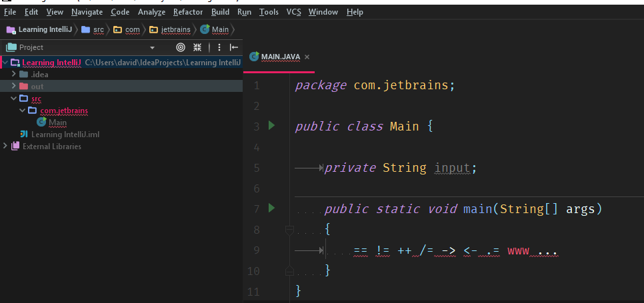Select External Libraries in tree

pos(52,147)
